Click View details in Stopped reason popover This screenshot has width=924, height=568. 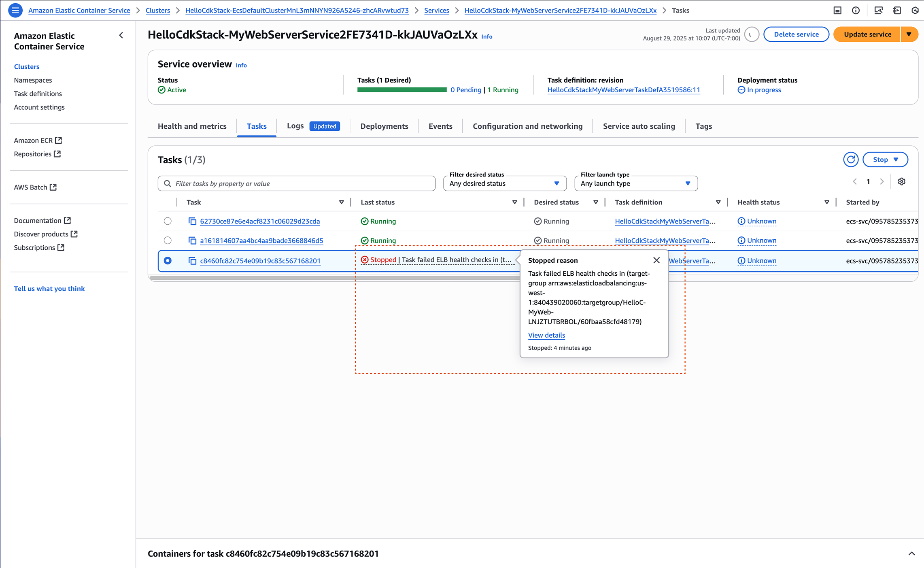click(x=546, y=335)
